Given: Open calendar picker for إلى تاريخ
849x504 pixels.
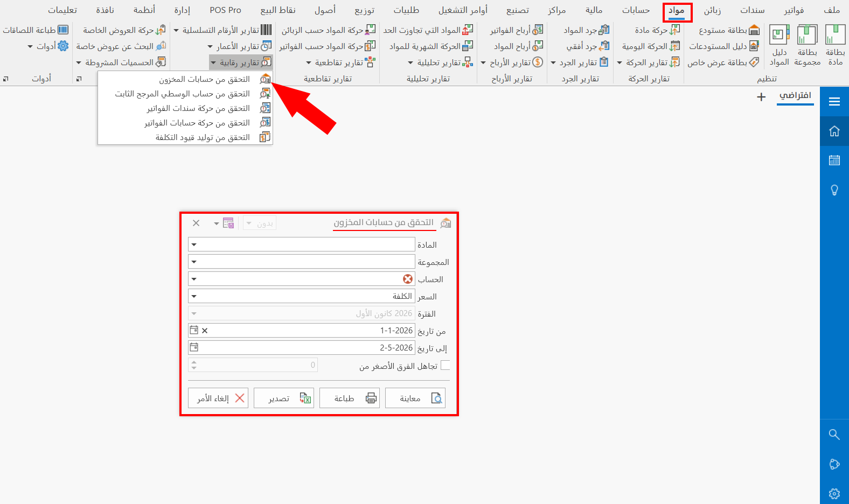Looking at the screenshot, I should [194, 348].
